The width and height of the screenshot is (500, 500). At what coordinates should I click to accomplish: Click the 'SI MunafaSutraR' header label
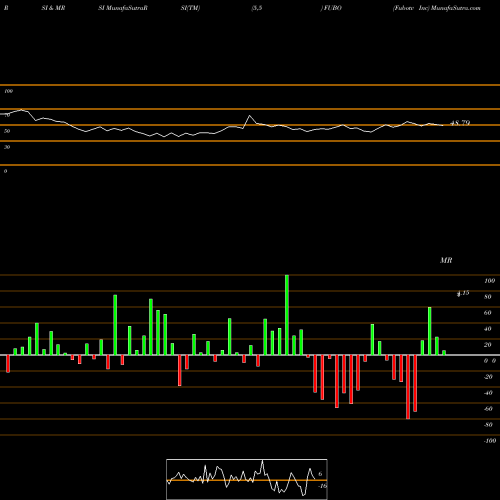click(x=123, y=8)
